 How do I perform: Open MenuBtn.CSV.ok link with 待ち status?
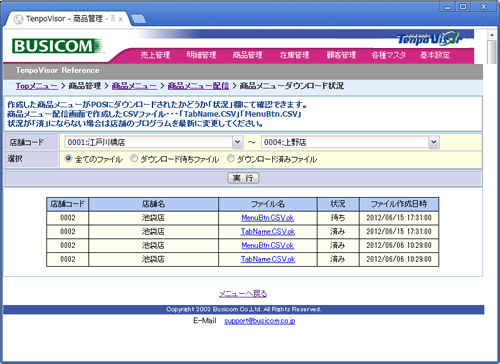pyautogui.click(x=268, y=218)
